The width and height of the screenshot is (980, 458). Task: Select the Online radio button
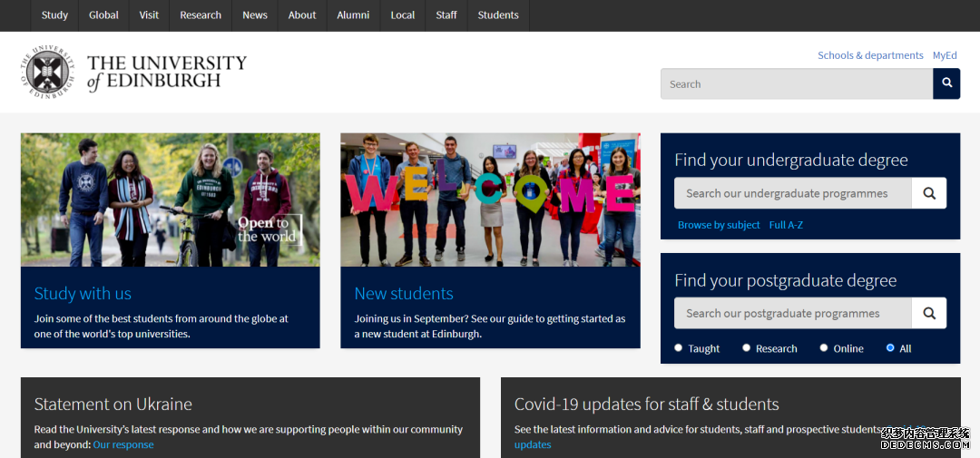(x=824, y=348)
